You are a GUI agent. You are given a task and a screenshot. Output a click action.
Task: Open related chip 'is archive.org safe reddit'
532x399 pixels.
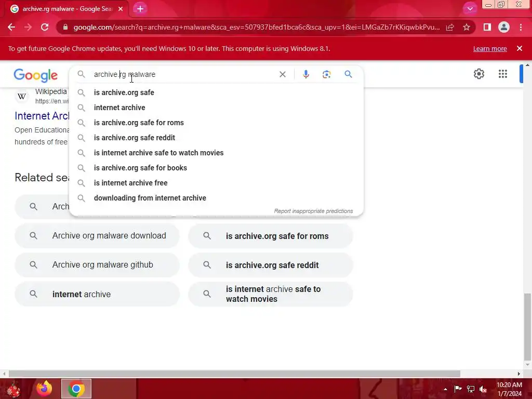(x=270, y=265)
